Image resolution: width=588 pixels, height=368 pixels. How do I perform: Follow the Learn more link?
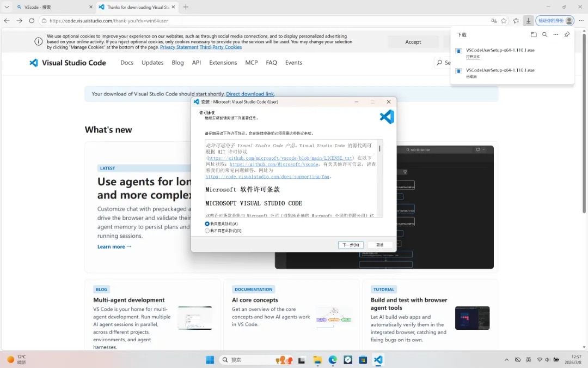tap(114, 247)
